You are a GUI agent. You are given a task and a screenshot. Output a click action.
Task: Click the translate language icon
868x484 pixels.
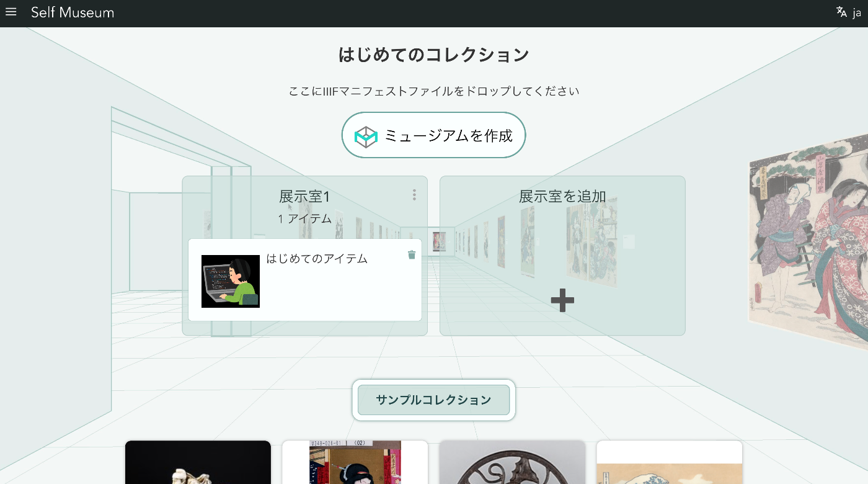[x=841, y=12]
